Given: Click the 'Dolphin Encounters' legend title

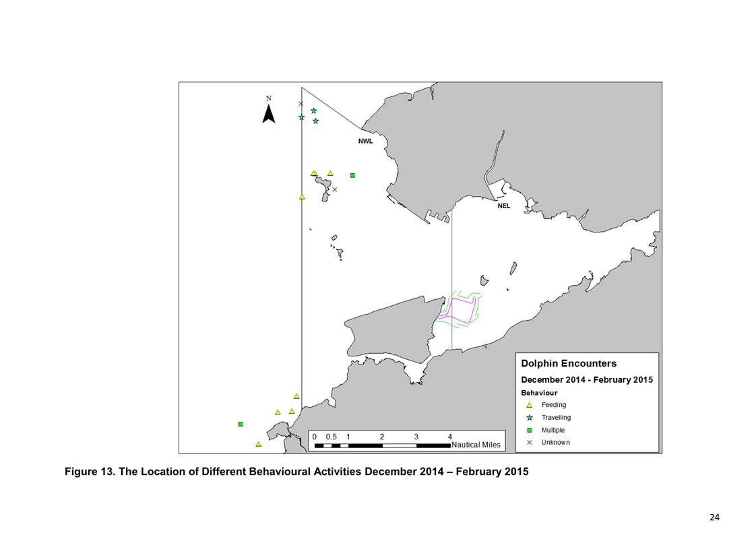Looking at the screenshot, I should click(569, 363).
